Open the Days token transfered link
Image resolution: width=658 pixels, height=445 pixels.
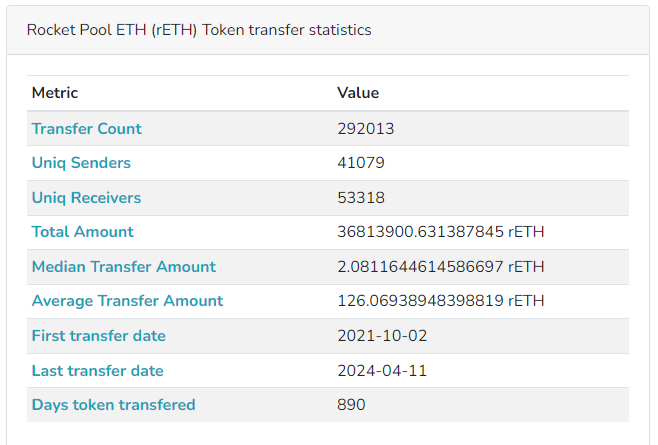pyautogui.click(x=114, y=405)
